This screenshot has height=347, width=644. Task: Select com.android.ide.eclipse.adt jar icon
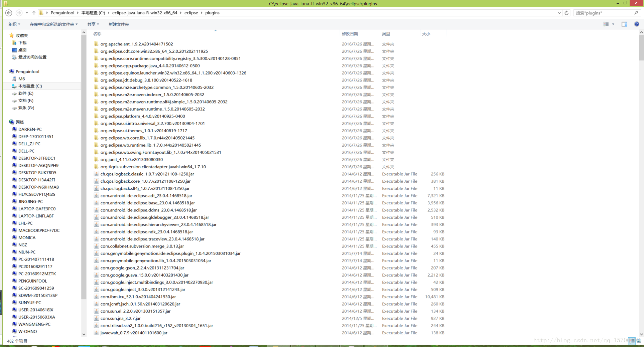[x=96, y=196]
